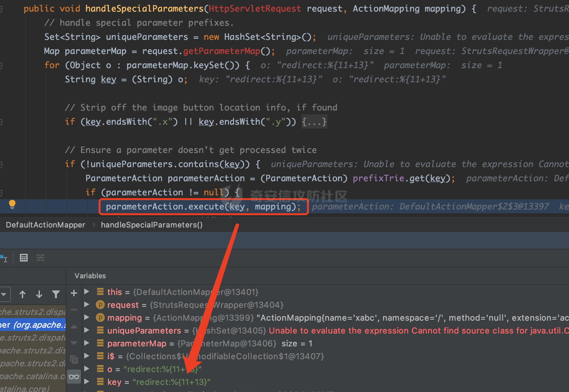The width and height of the screenshot is (569, 392).
Task: Collapse the uniqueParameters.contains if fold marker
Action: pos(1,165)
